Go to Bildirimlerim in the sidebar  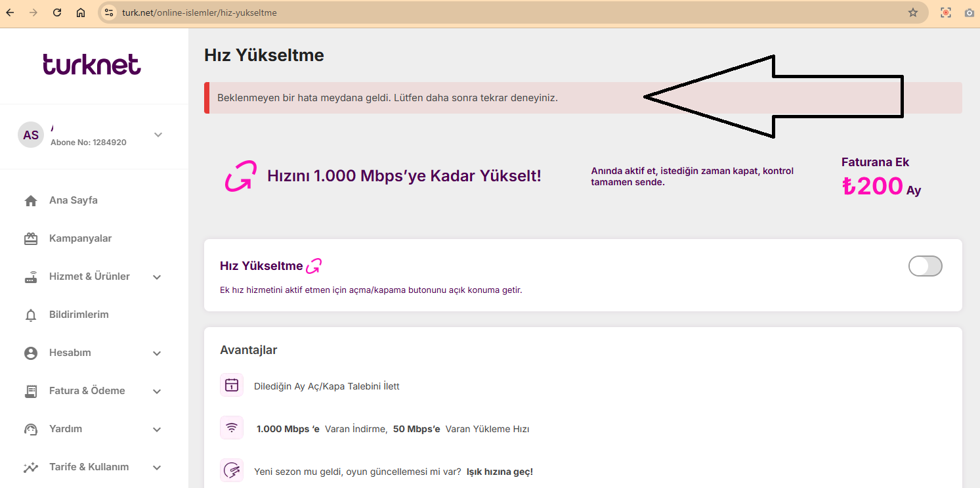click(79, 315)
